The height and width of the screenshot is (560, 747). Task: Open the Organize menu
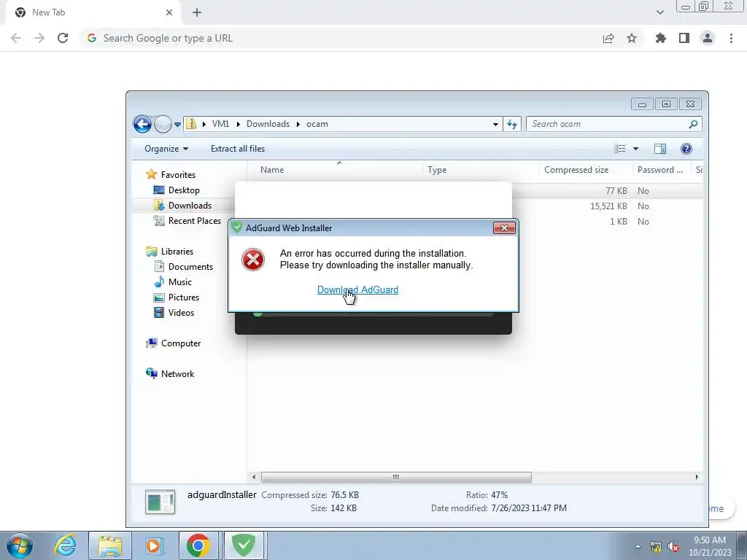[x=166, y=149]
